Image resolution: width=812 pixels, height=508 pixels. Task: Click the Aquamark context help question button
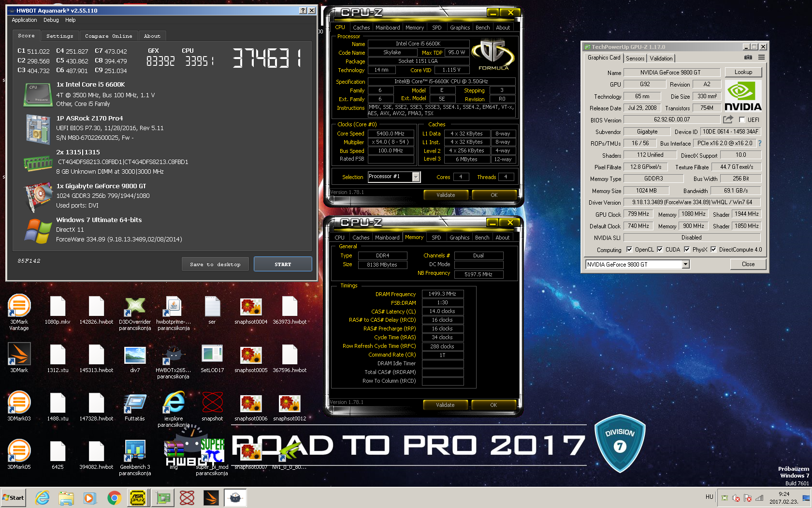(303, 10)
